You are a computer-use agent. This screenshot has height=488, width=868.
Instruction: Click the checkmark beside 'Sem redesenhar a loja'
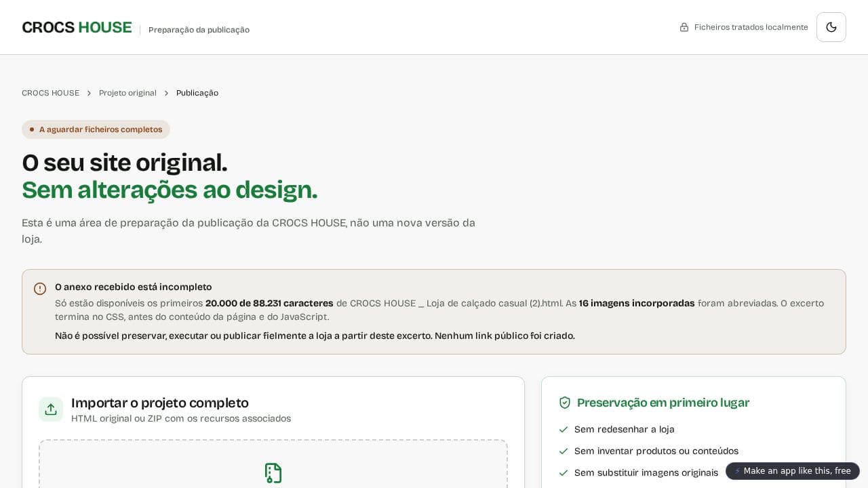pos(564,429)
